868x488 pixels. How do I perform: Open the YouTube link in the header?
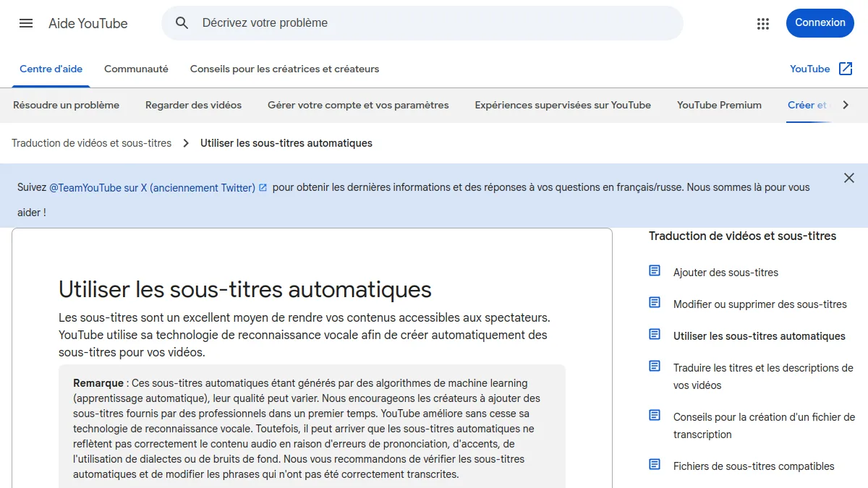(809, 69)
